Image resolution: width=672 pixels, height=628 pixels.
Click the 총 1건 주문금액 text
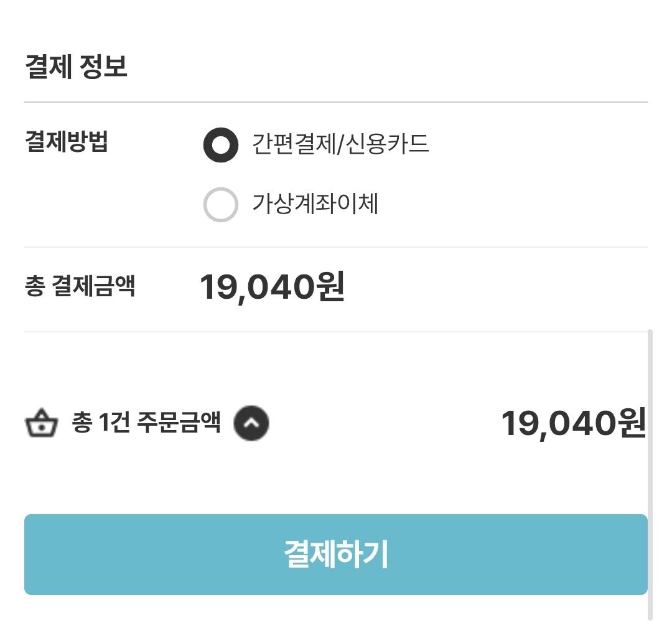(x=146, y=423)
